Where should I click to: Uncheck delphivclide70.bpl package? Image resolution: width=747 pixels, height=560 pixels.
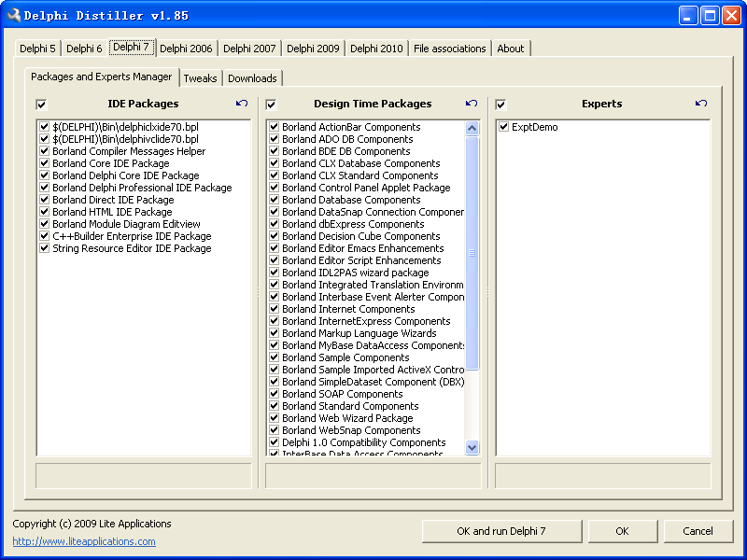click(44, 139)
